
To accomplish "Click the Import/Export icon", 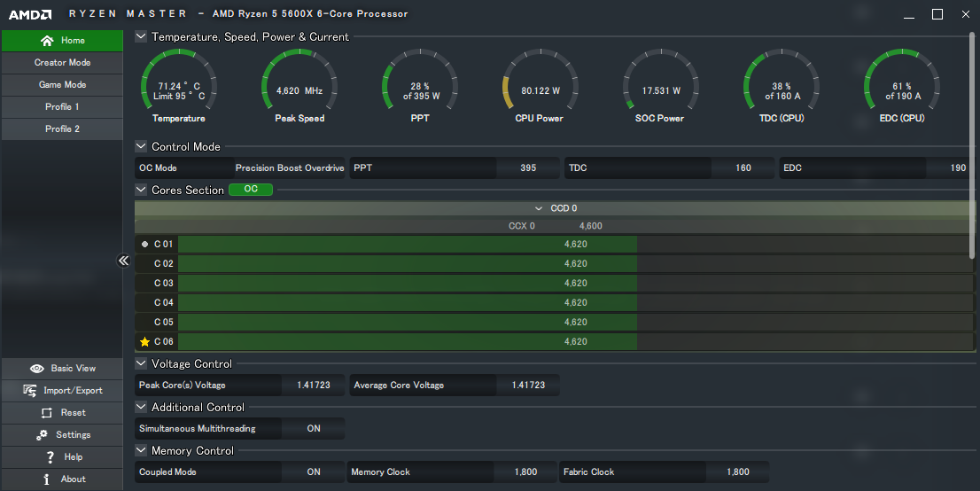I will coord(30,391).
